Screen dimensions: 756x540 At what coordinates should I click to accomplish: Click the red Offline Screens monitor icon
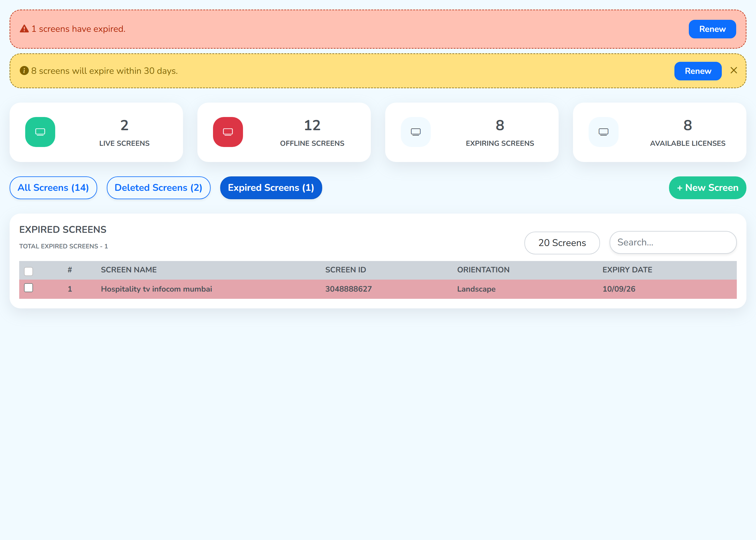pyautogui.click(x=228, y=132)
